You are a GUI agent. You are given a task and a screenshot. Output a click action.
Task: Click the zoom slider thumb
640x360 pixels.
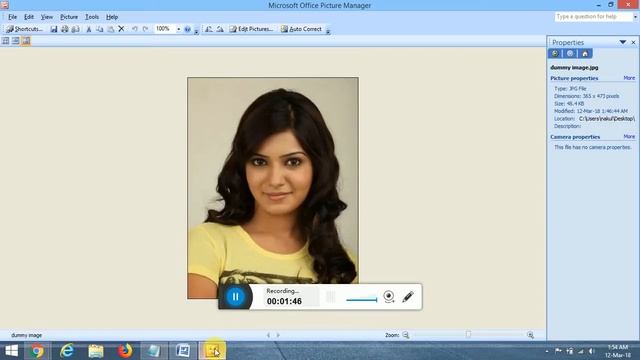(x=469, y=335)
